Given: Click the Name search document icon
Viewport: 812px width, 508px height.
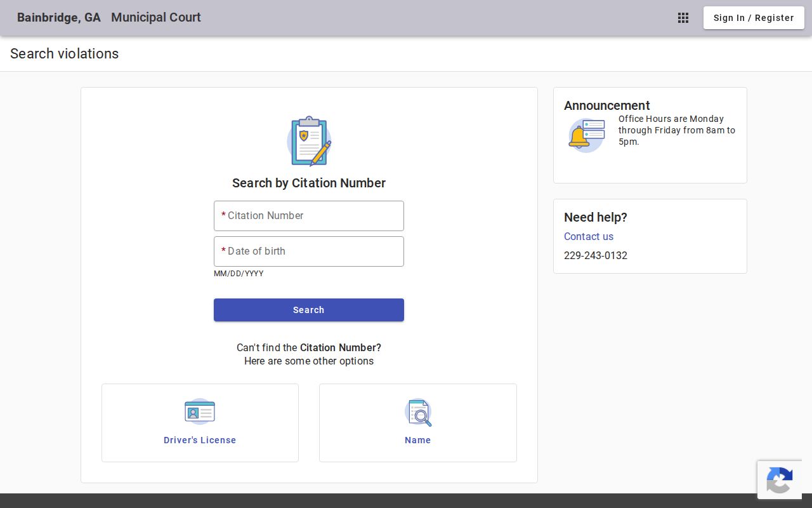Looking at the screenshot, I should point(418,412).
